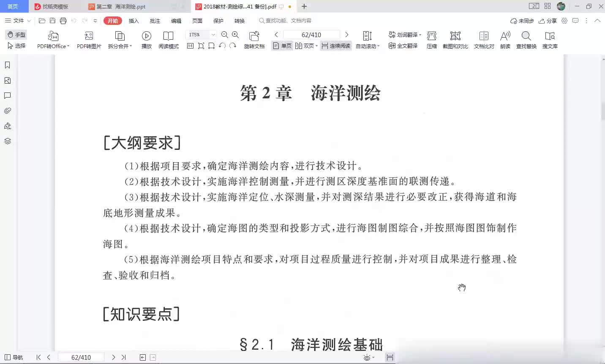This screenshot has width=605, height=364.
Task: Start 朗读 read-aloud
Action: click(x=505, y=36)
